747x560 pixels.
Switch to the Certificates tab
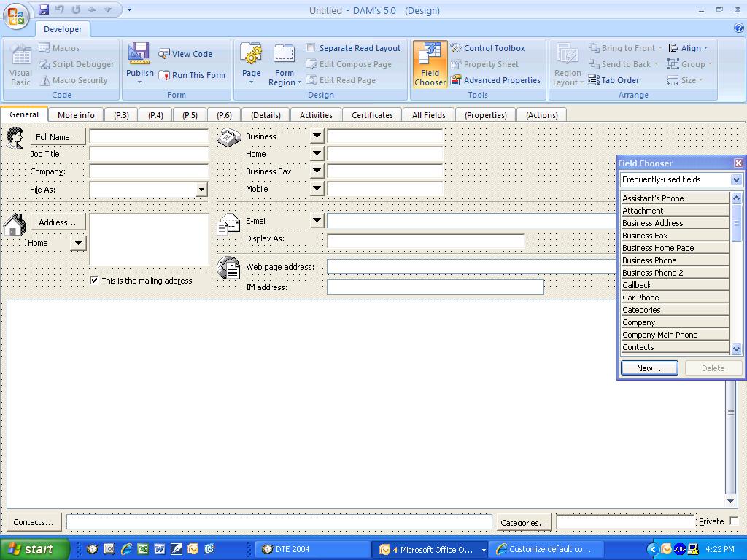coord(373,115)
